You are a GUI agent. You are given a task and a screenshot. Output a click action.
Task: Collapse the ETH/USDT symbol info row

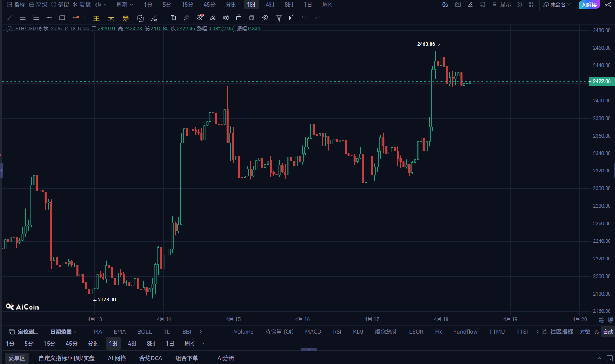(9, 29)
